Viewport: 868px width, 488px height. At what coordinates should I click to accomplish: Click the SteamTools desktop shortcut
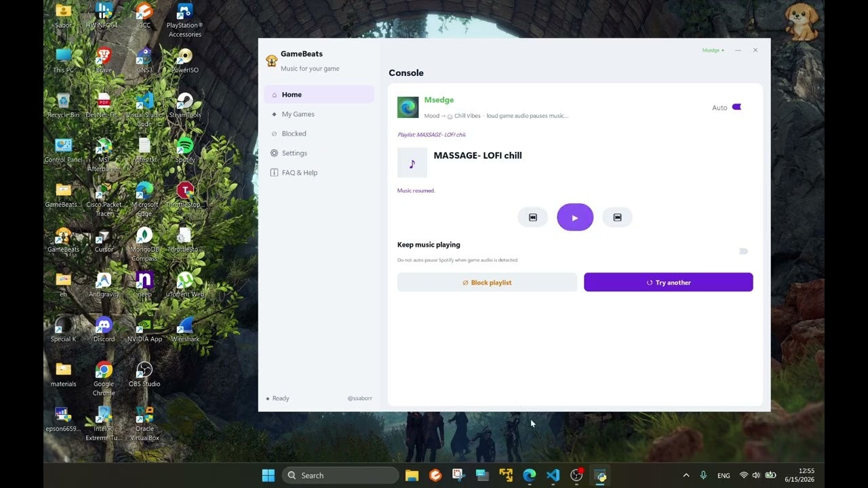click(x=184, y=106)
